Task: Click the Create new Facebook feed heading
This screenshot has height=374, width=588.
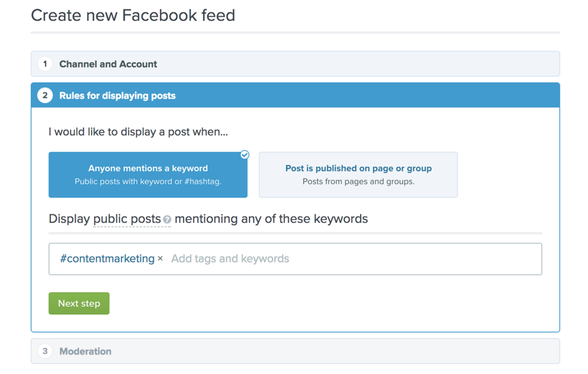Action: [x=133, y=16]
